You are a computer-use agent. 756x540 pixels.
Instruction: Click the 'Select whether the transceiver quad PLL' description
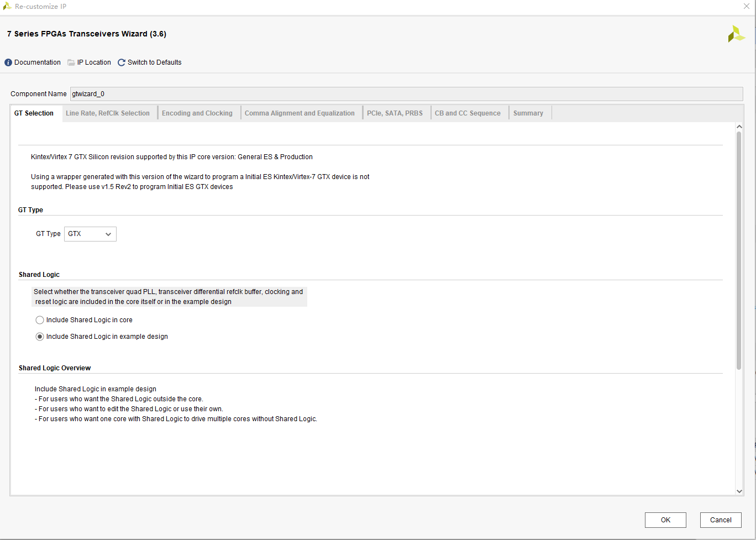[x=169, y=297]
